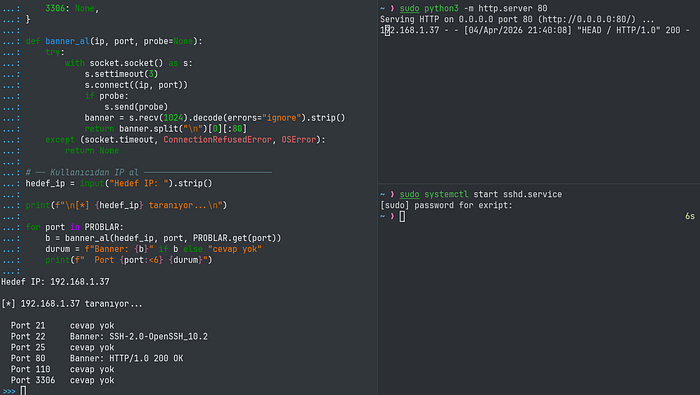
Task: Click the 'Port 110' result row
Action: (62, 369)
